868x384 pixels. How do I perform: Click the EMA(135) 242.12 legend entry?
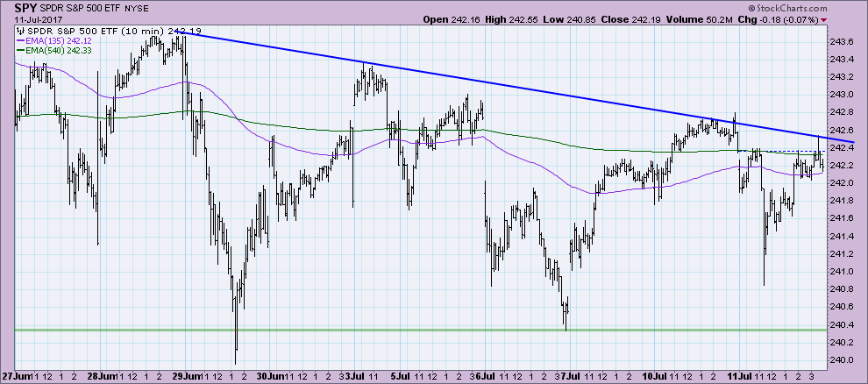[x=59, y=41]
